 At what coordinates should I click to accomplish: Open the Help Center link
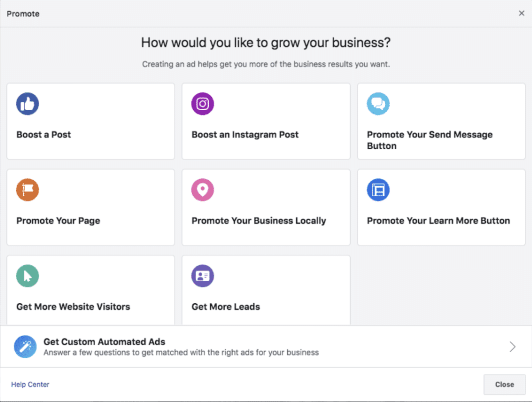point(30,384)
